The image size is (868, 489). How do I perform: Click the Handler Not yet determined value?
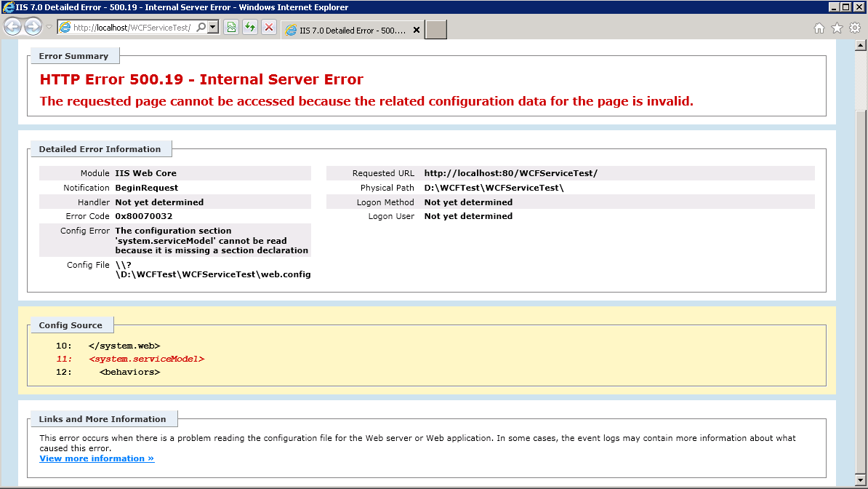(159, 202)
